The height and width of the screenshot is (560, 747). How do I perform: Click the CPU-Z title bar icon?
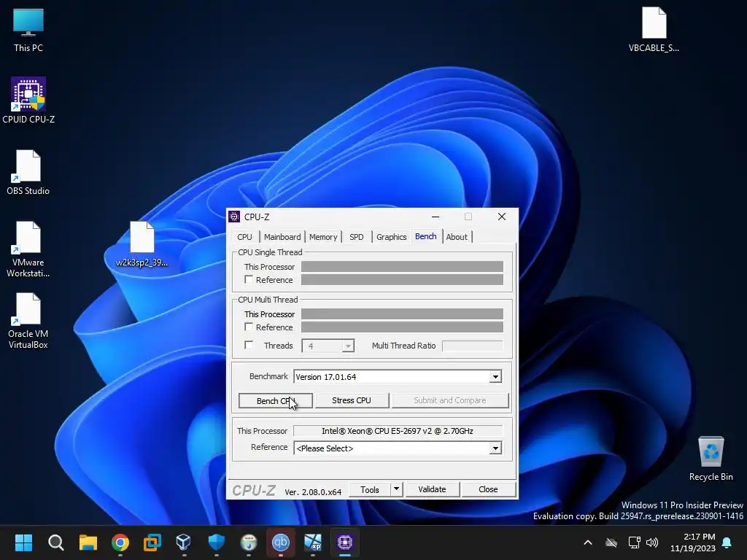pos(234,217)
